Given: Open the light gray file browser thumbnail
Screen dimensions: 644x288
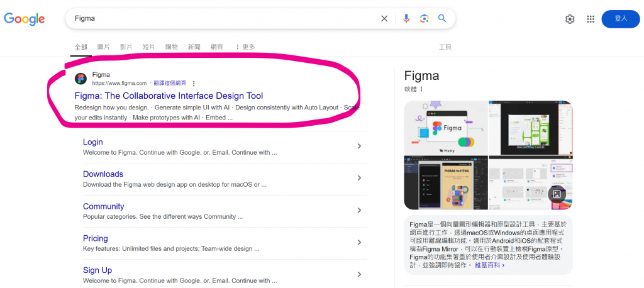Looking at the screenshot, I should tap(531, 183).
